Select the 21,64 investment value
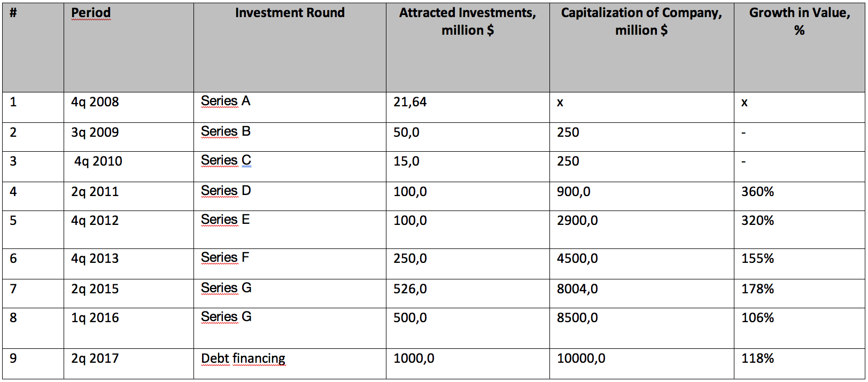868x382 pixels. 410,102
